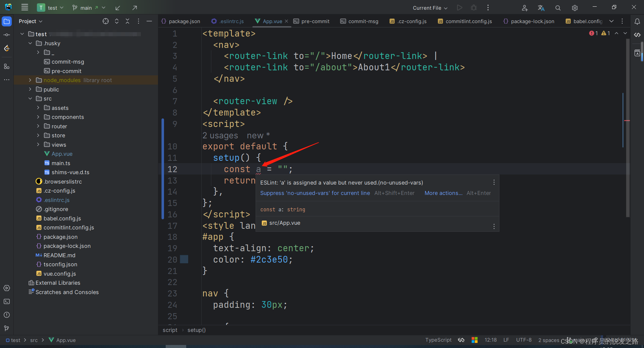Click the warning count indicator
644x348 pixels.
point(605,33)
